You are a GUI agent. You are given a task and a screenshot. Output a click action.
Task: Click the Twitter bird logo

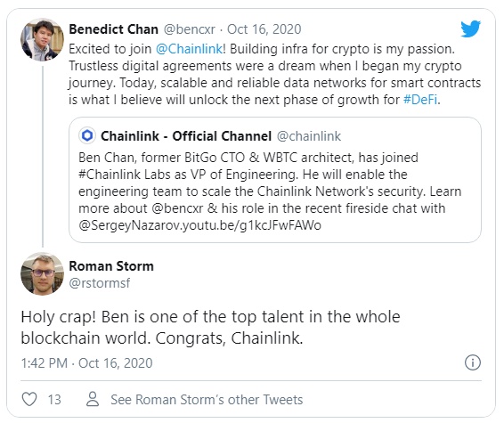point(470,29)
